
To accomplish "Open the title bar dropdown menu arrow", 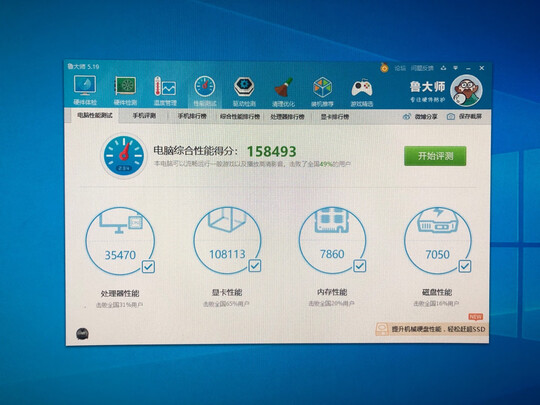I will click(456, 68).
